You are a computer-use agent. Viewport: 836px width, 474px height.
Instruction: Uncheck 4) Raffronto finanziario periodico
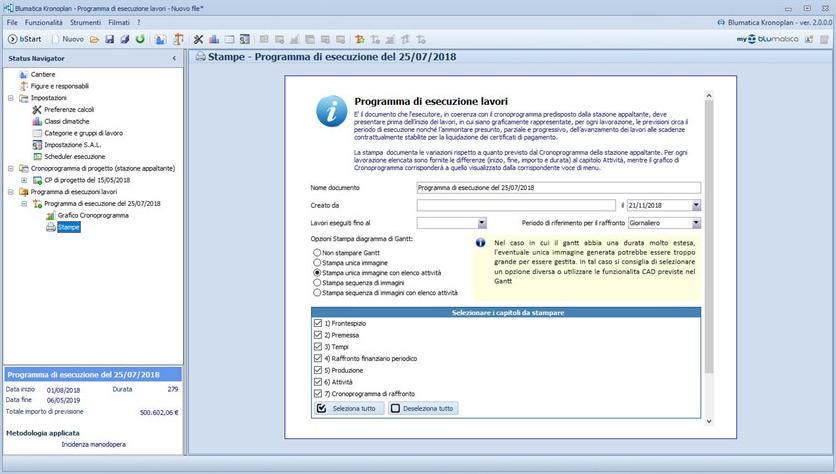318,358
